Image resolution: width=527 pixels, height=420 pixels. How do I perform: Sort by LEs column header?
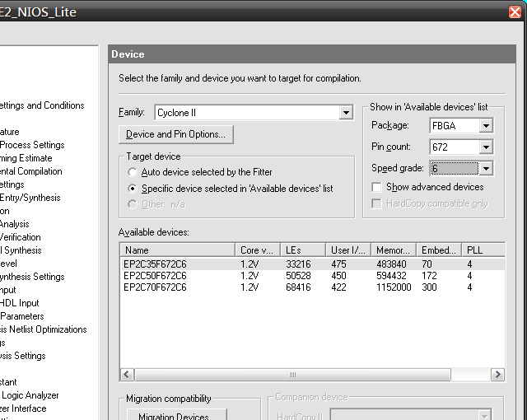pos(303,250)
